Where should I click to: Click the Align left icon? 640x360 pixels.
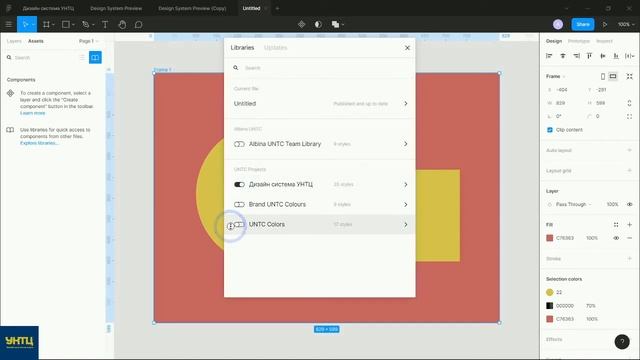tap(549, 56)
